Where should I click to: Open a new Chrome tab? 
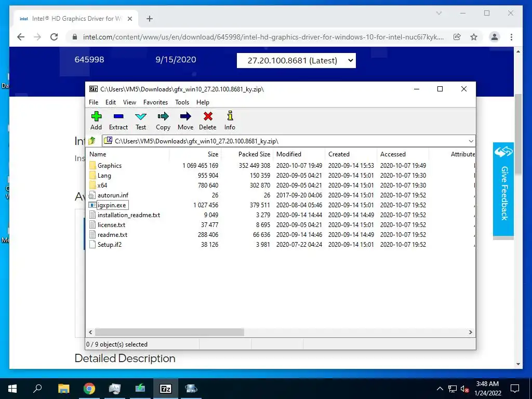[150, 19]
